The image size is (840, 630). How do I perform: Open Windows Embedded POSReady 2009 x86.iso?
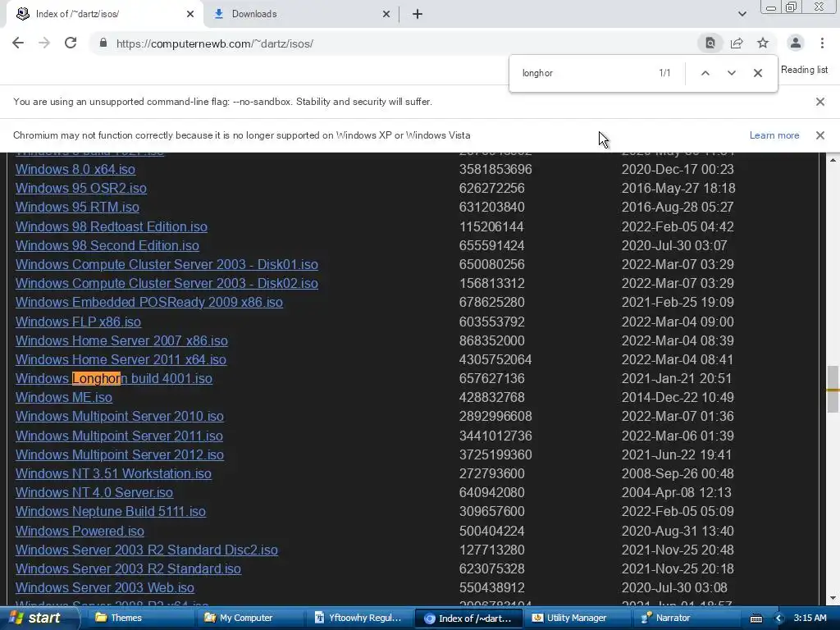click(149, 302)
